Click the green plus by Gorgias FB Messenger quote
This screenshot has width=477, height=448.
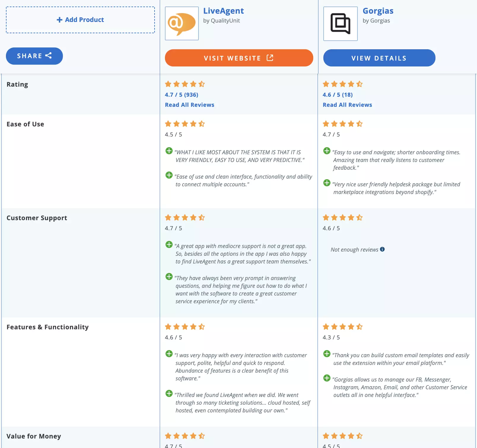click(x=327, y=378)
